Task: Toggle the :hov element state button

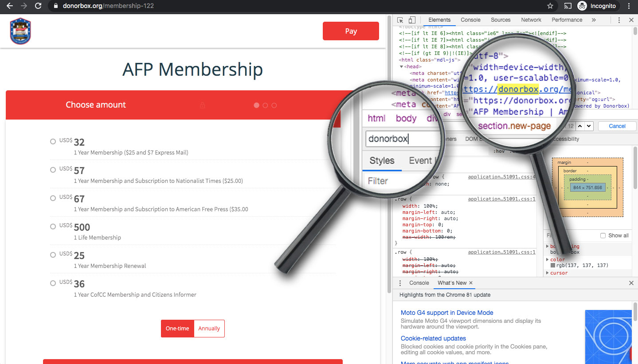Action: click(499, 151)
